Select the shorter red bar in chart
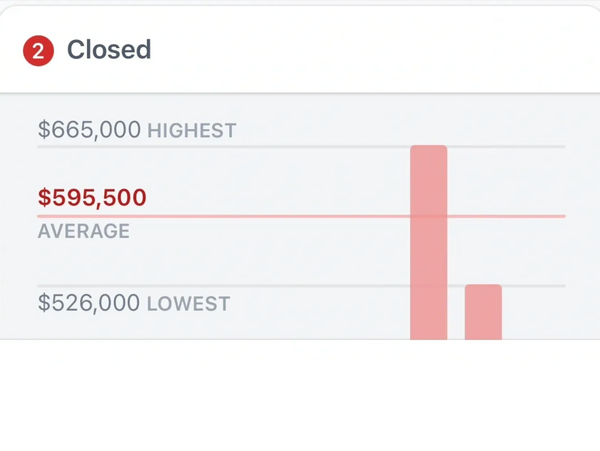This screenshot has width=600, height=451. pyautogui.click(x=483, y=312)
